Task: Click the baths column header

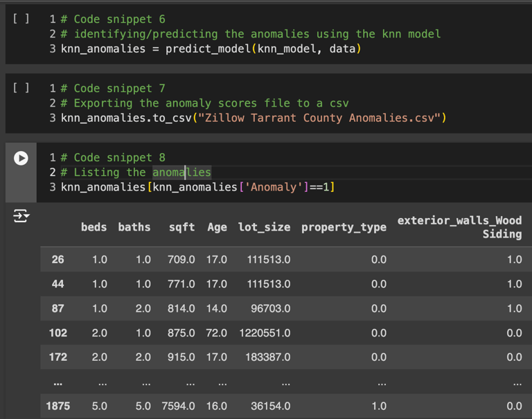Action: click(134, 227)
